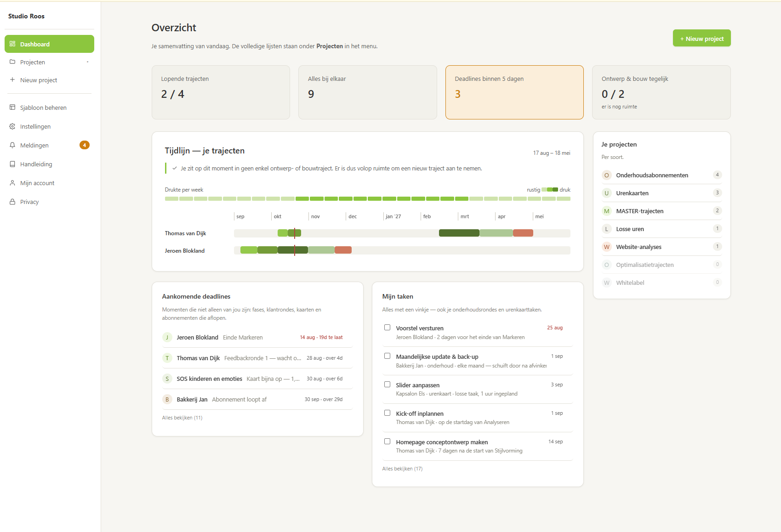Go to Instellingen in the sidebar
This screenshot has height=532, width=781.
click(x=49, y=126)
